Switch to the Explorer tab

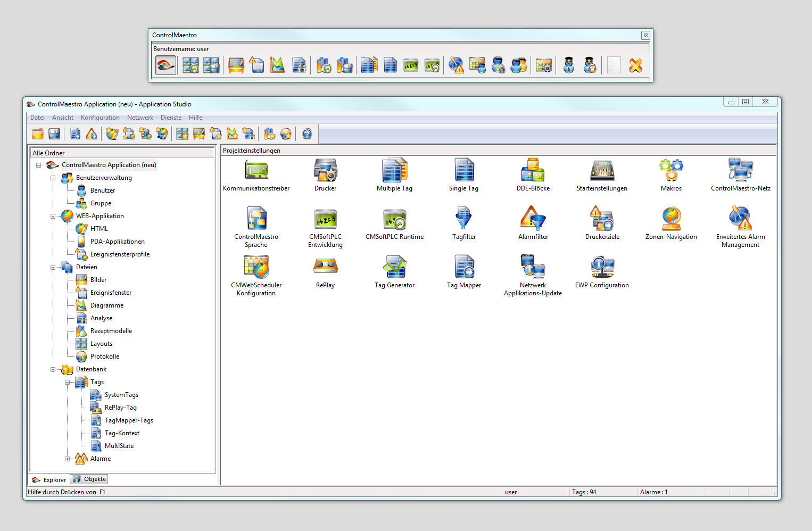[49, 480]
